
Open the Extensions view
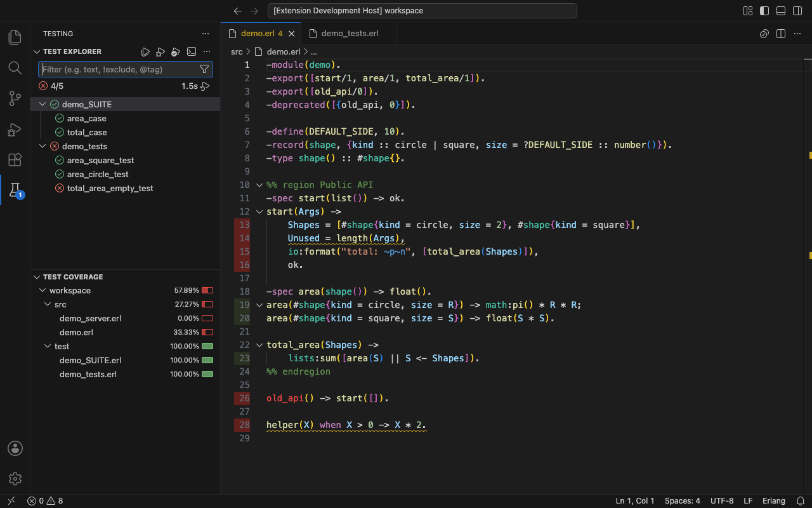(x=15, y=159)
